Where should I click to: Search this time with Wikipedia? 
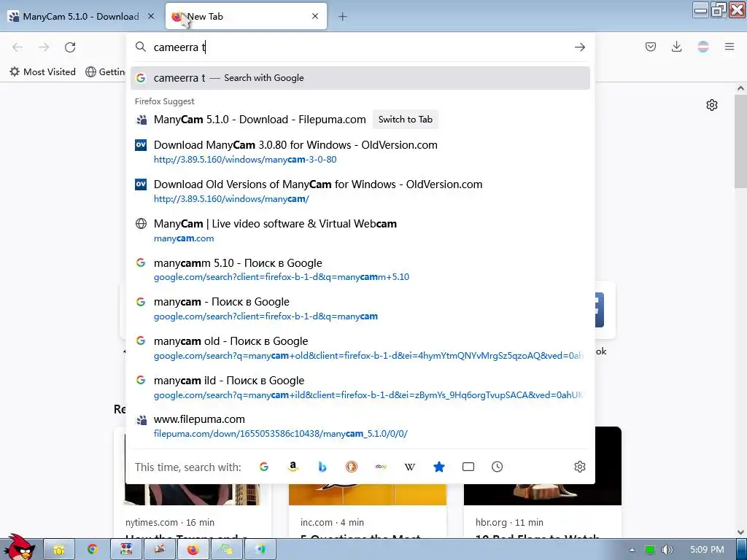410,467
